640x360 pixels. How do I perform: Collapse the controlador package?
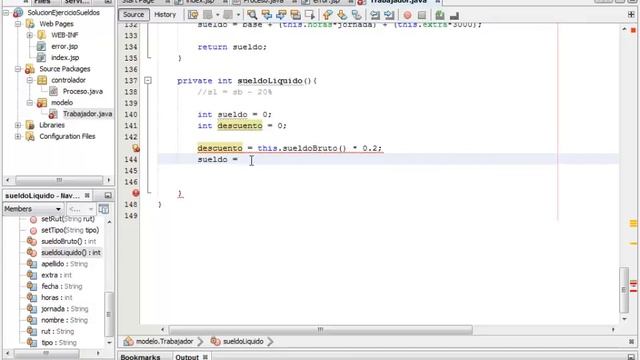[x=30, y=80]
